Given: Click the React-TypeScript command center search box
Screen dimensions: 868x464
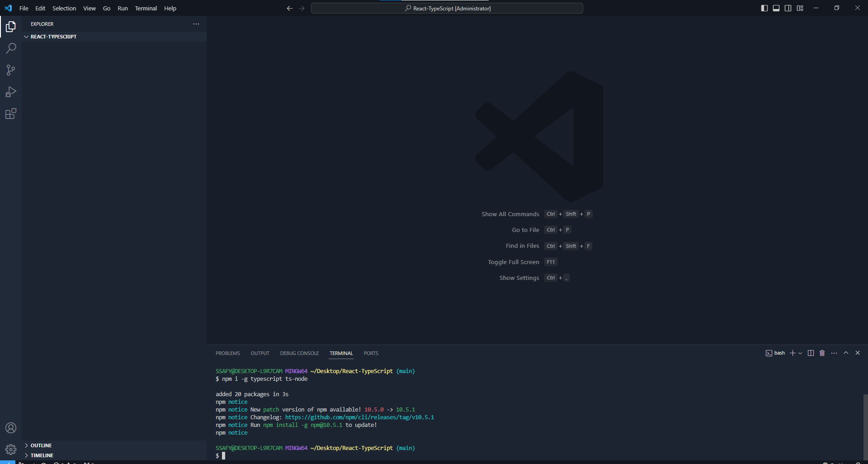Looking at the screenshot, I should coord(447,8).
